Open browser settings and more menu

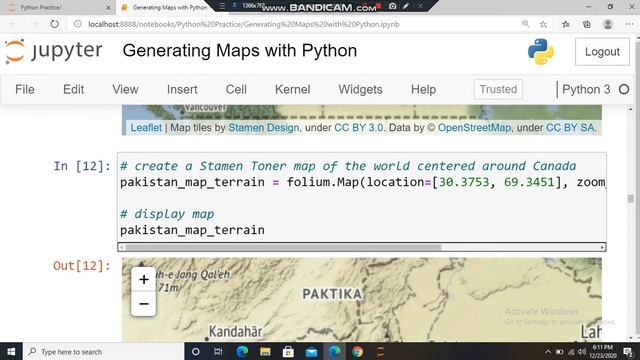pos(629,24)
